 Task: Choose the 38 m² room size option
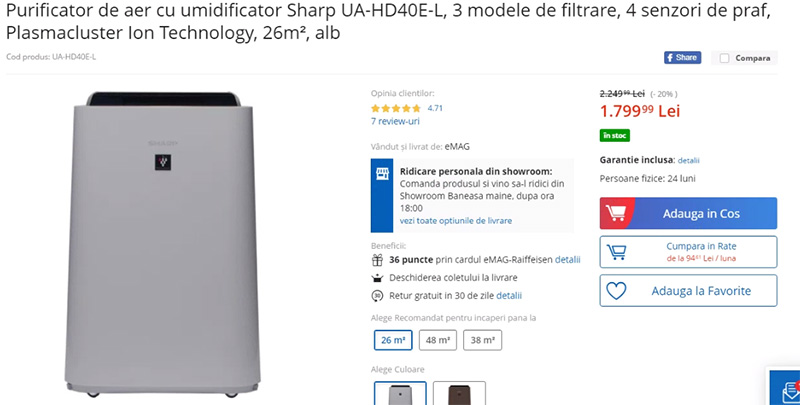[482, 340]
